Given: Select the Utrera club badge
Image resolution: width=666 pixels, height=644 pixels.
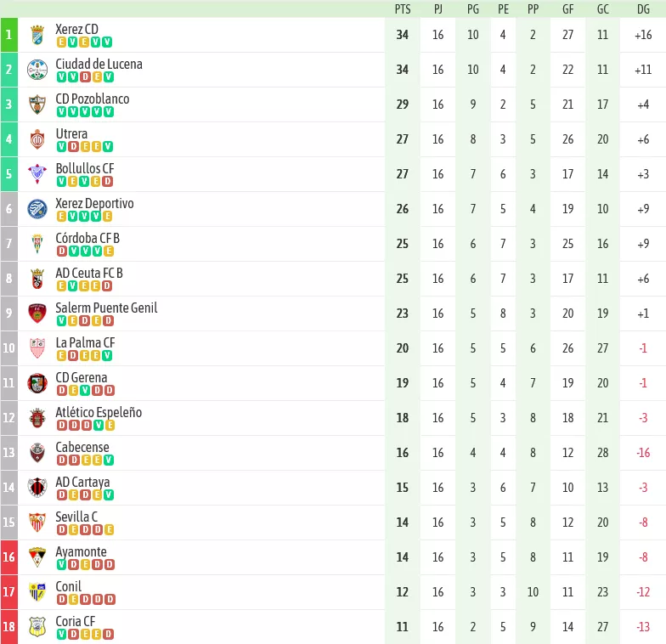Looking at the screenshot, I should pos(37,139).
